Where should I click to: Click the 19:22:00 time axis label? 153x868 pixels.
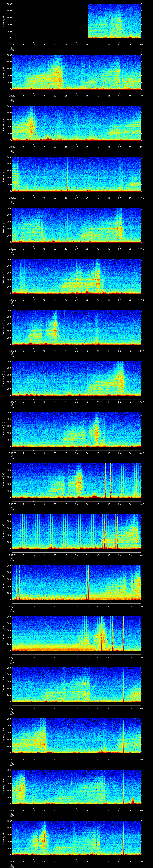coord(12,708)
